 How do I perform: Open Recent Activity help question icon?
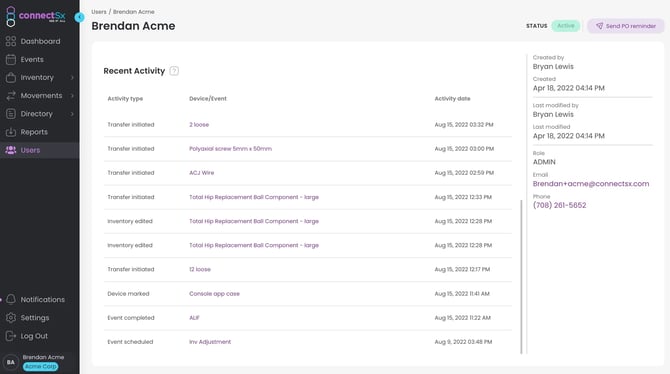coord(174,71)
